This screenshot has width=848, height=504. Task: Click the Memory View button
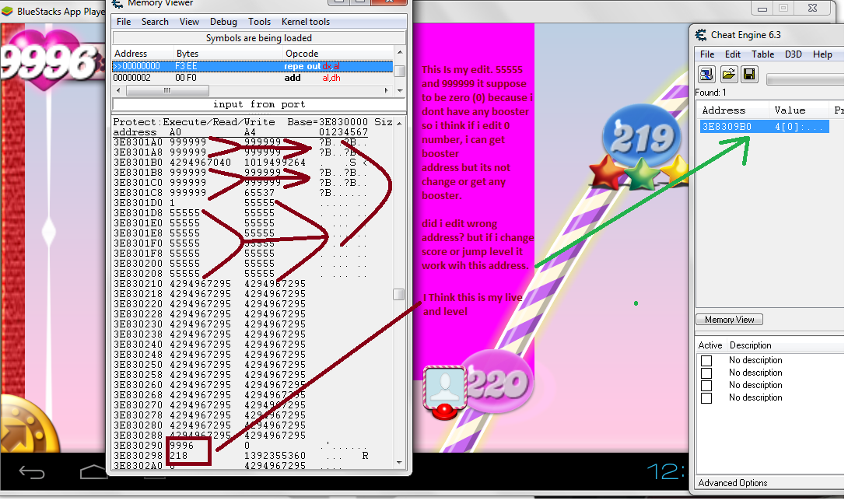coord(729,320)
